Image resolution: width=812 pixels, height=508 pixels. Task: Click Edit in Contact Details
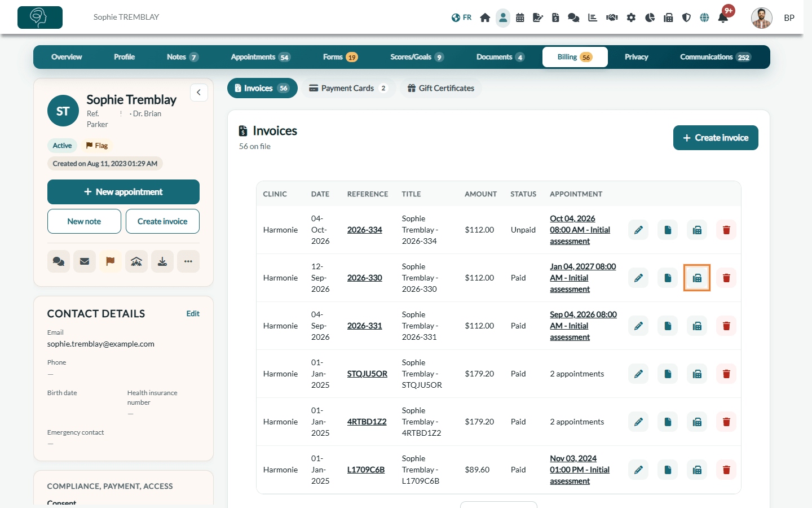coord(193,314)
